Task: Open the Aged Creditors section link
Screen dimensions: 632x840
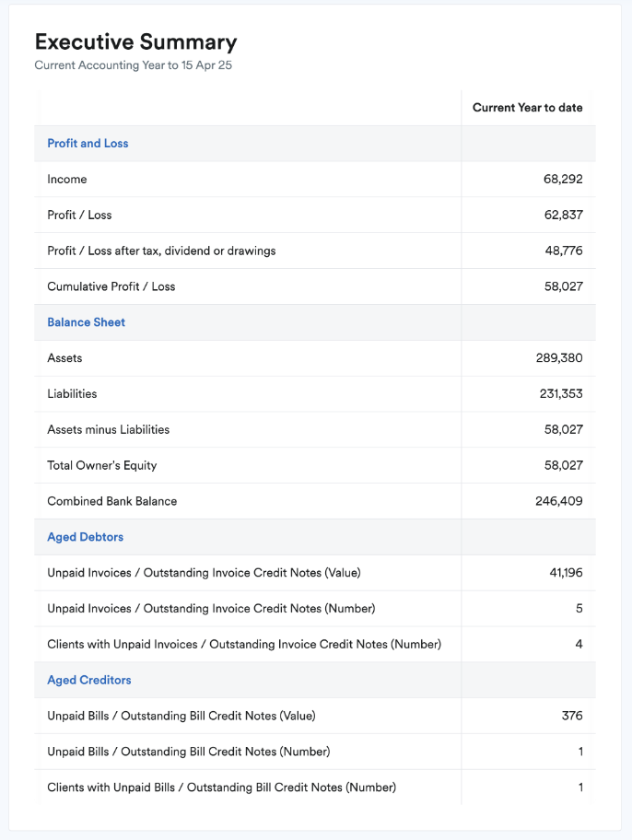Action: pos(89,681)
